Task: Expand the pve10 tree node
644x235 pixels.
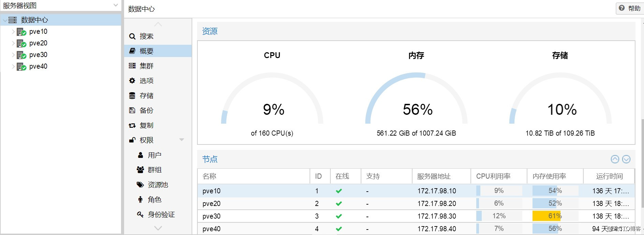Action: pyautogui.click(x=13, y=32)
